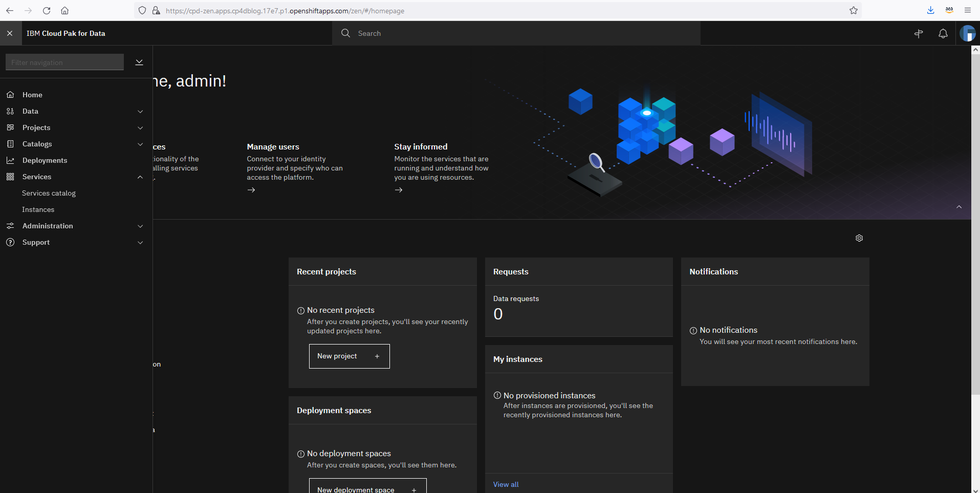This screenshot has width=980, height=493.
Task: Open View all under My instances
Action: (x=506, y=484)
